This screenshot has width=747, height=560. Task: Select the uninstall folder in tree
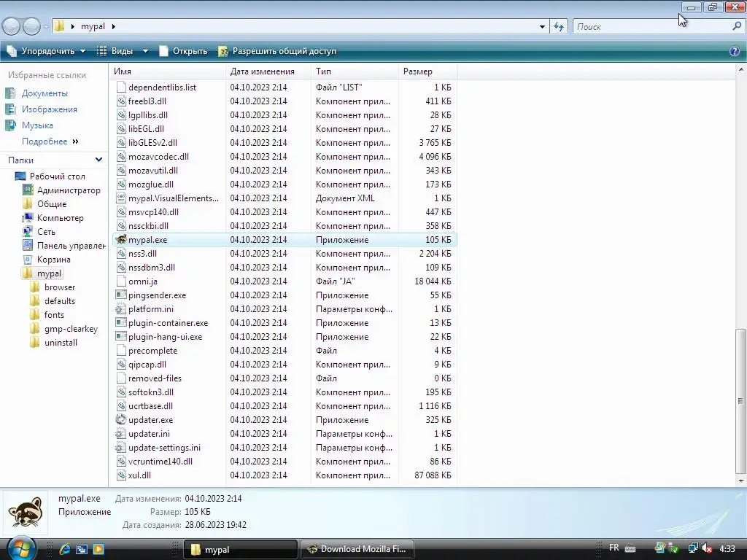click(x=61, y=343)
